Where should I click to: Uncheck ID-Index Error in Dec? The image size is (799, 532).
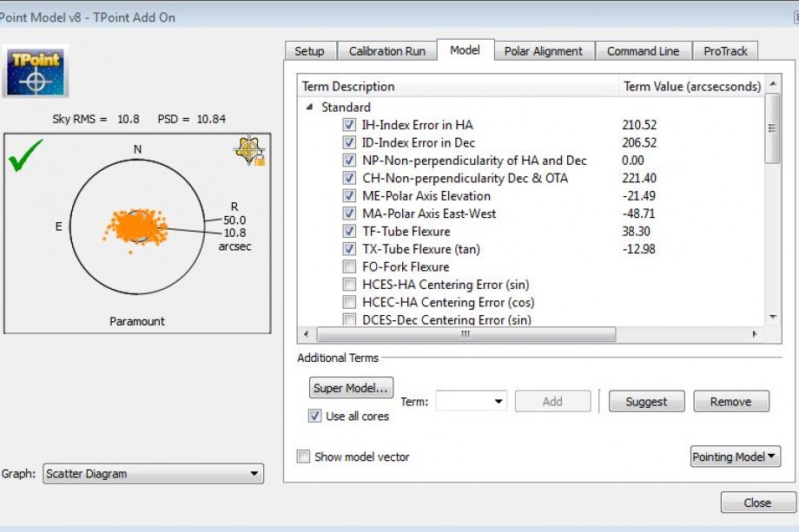click(349, 142)
